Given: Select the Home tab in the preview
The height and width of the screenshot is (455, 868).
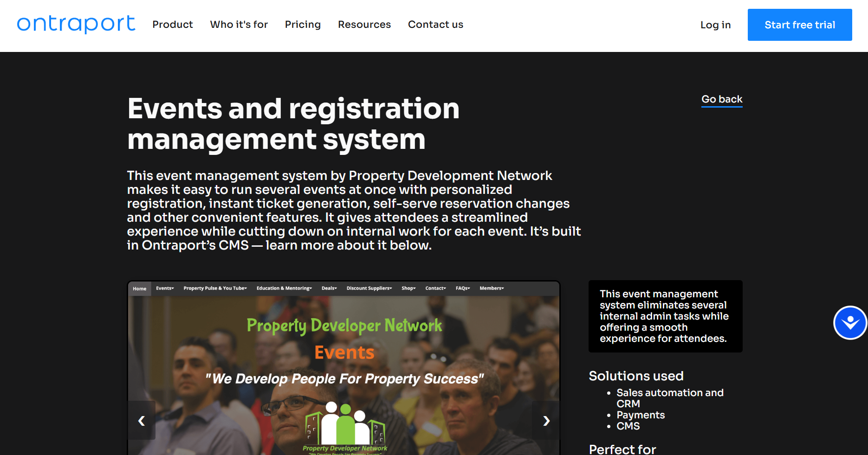Looking at the screenshot, I should (139, 288).
